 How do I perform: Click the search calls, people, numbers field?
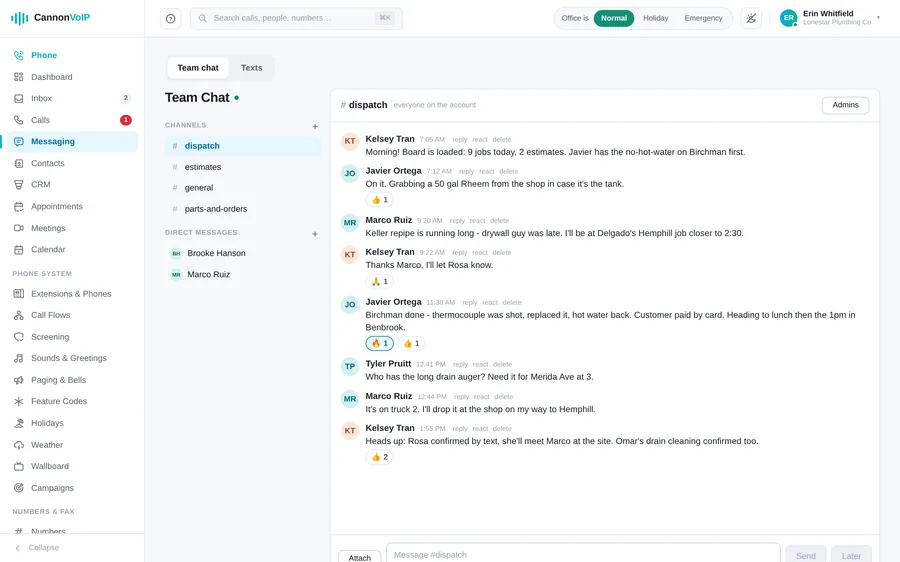[296, 18]
